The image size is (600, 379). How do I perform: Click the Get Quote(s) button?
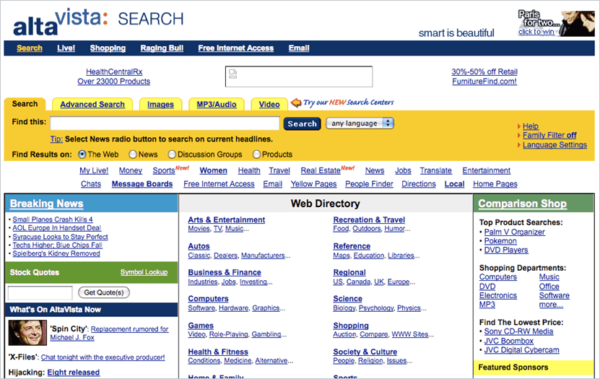coord(104,292)
